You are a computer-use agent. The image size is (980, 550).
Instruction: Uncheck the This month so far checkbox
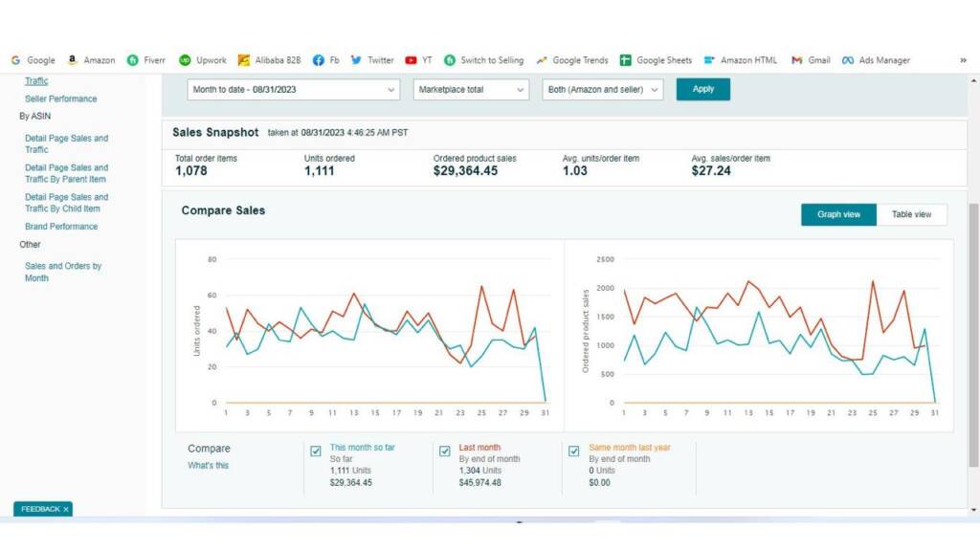click(316, 451)
